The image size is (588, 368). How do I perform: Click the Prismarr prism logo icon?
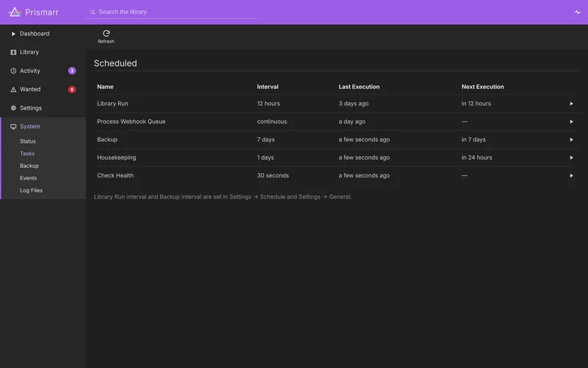coord(15,12)
